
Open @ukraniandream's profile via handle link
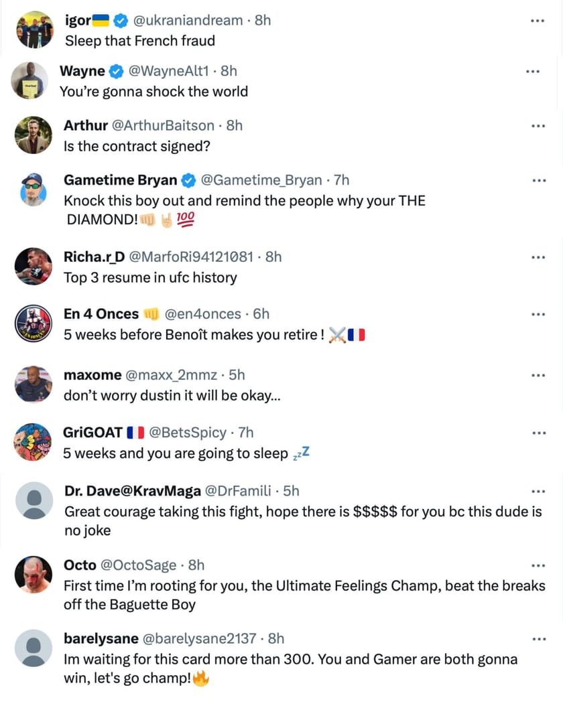click(x=190, y=20)
